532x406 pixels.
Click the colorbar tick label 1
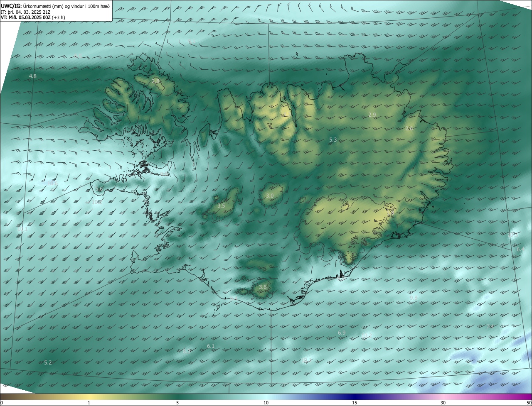pos(89,403)
